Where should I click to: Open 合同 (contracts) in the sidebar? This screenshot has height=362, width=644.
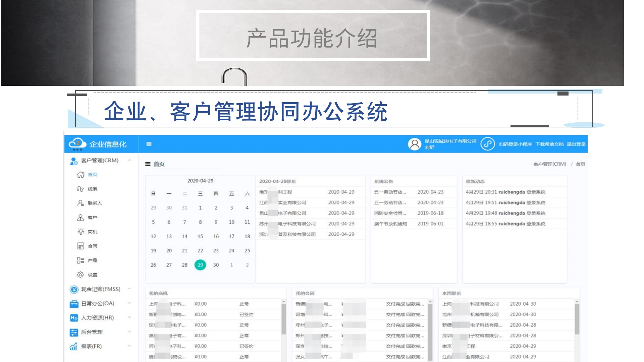pyautogui.click(x=92, y=246)
